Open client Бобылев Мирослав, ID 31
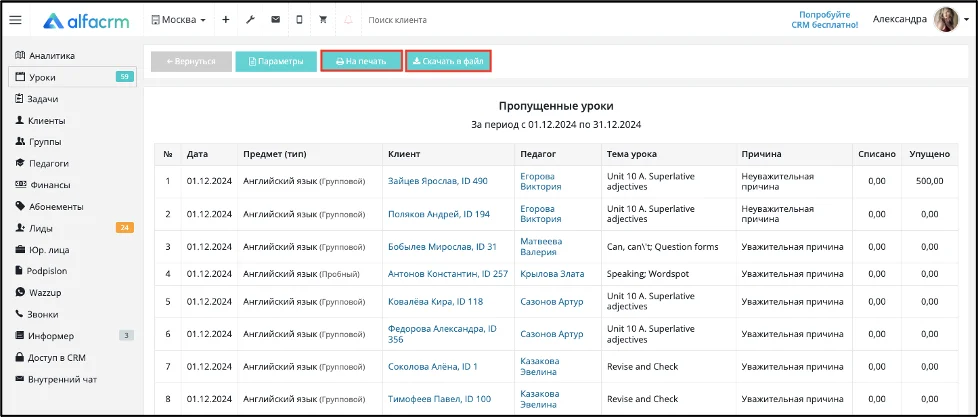This screenshot has height=418, width=979. (442, 247)
